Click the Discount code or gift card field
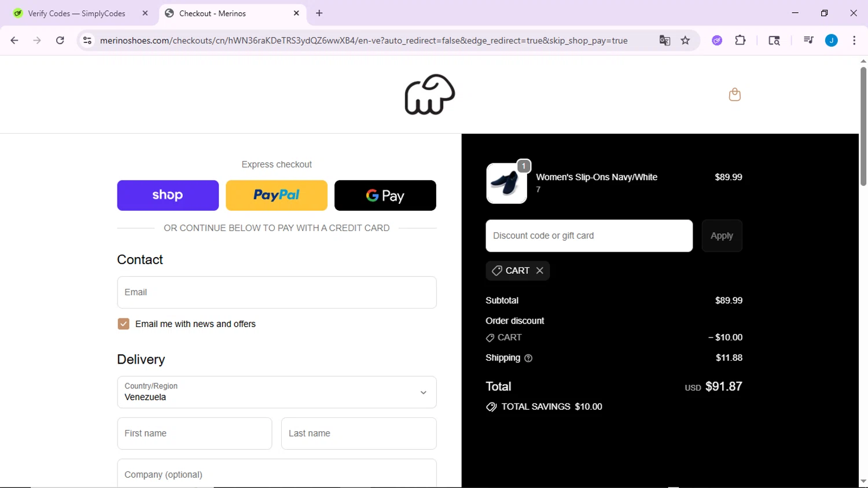The width and height of the screenshot is (868, 488). click(x=589, y=236)
